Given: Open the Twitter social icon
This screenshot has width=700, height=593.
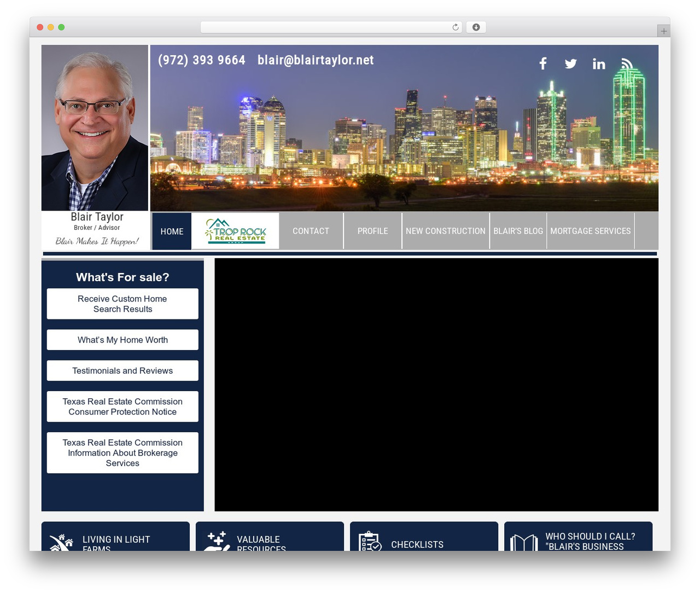Looking at the screenshot, I should (570, 63).
